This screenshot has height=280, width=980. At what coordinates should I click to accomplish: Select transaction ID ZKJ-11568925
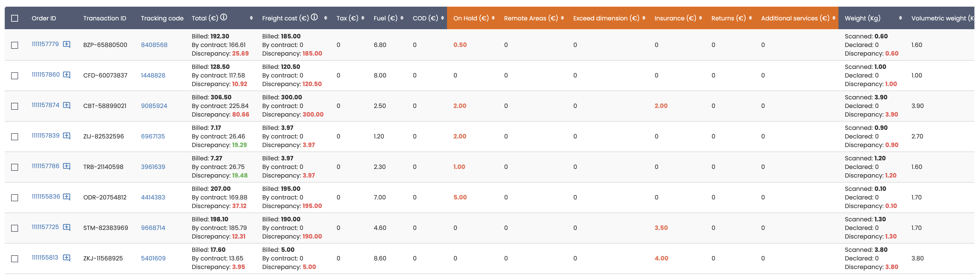pos(103,258)
